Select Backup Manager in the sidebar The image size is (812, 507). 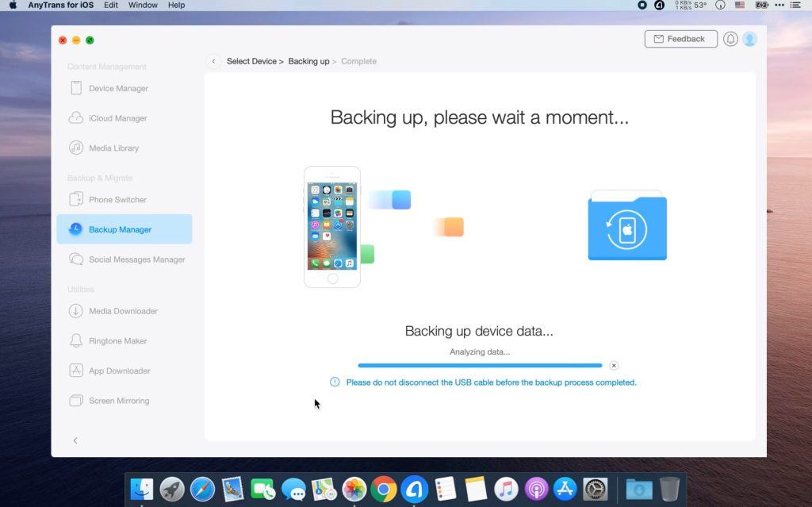coord(124,229)
